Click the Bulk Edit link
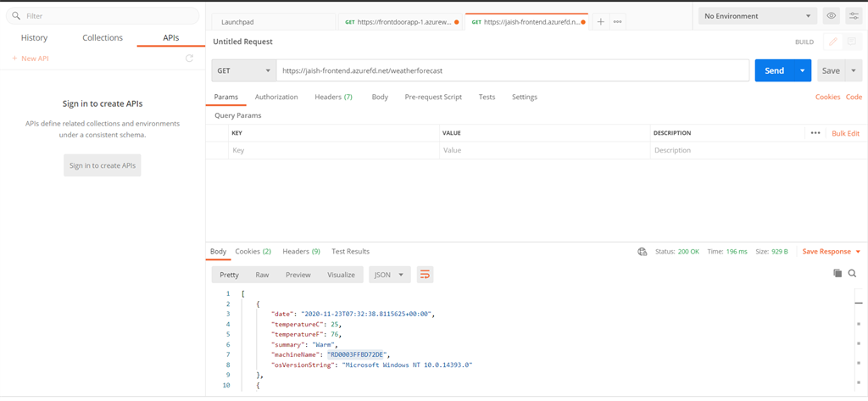The image size is (868, 401). coord(845,133)
